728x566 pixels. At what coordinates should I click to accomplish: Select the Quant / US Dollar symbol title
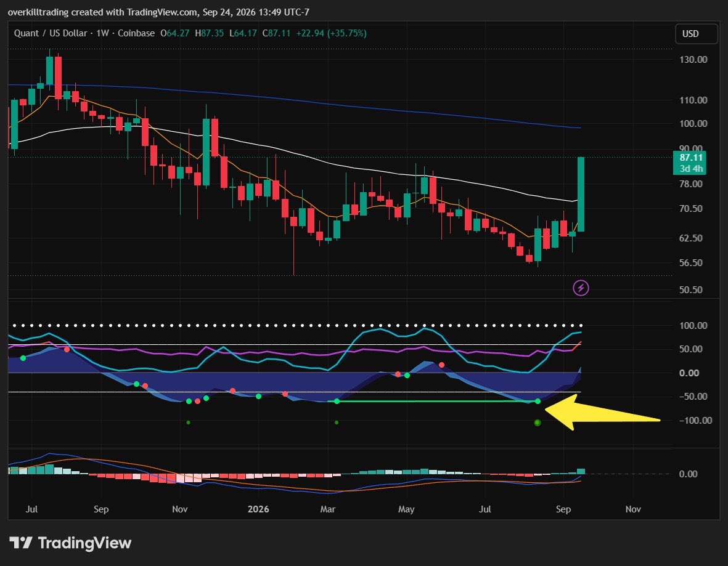tap(51, 33)
